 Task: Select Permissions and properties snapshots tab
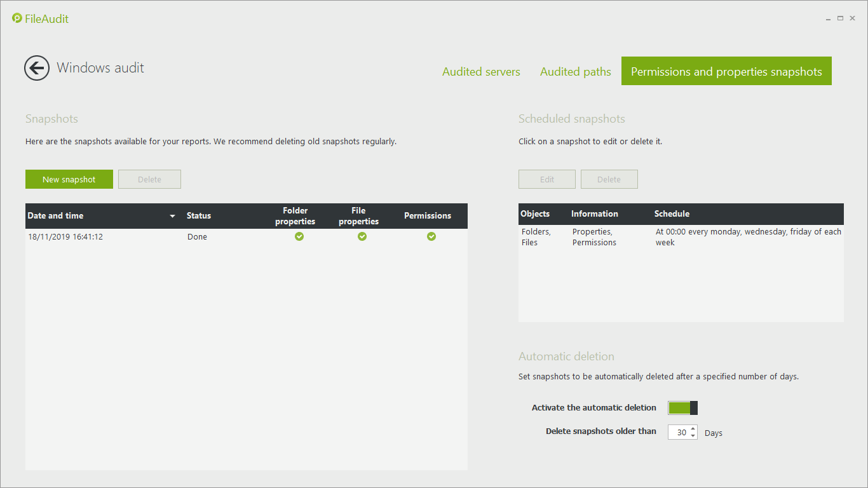tap(726, 72)
